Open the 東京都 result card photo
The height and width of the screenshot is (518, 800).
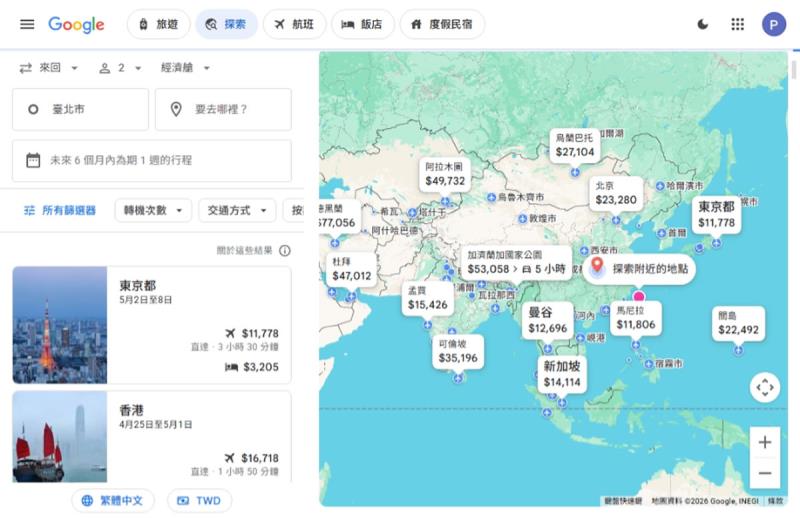[x=60, y=325]
